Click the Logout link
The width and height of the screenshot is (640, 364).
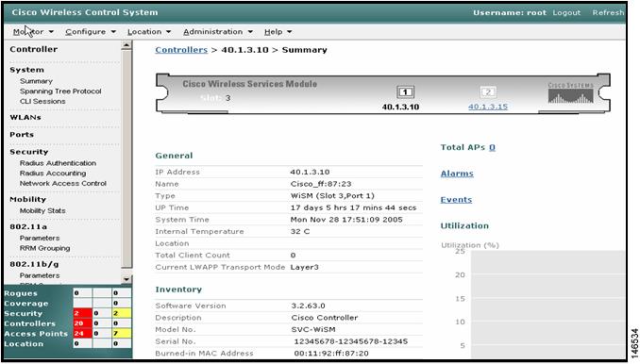[566, 12]
